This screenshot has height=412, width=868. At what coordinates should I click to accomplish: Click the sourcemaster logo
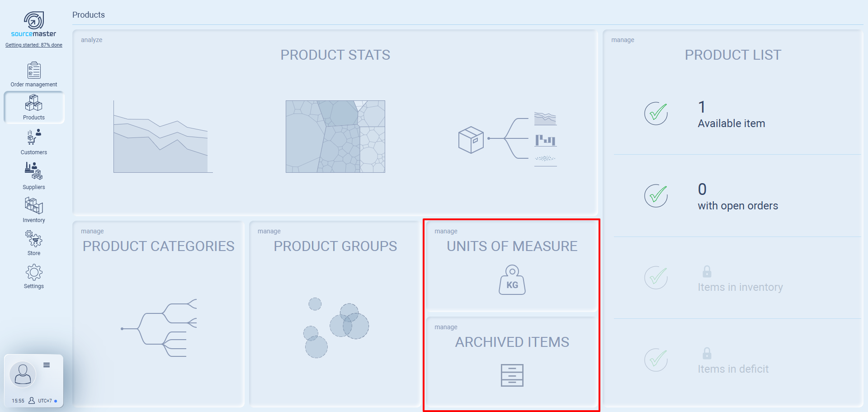(x=34, y=24)
